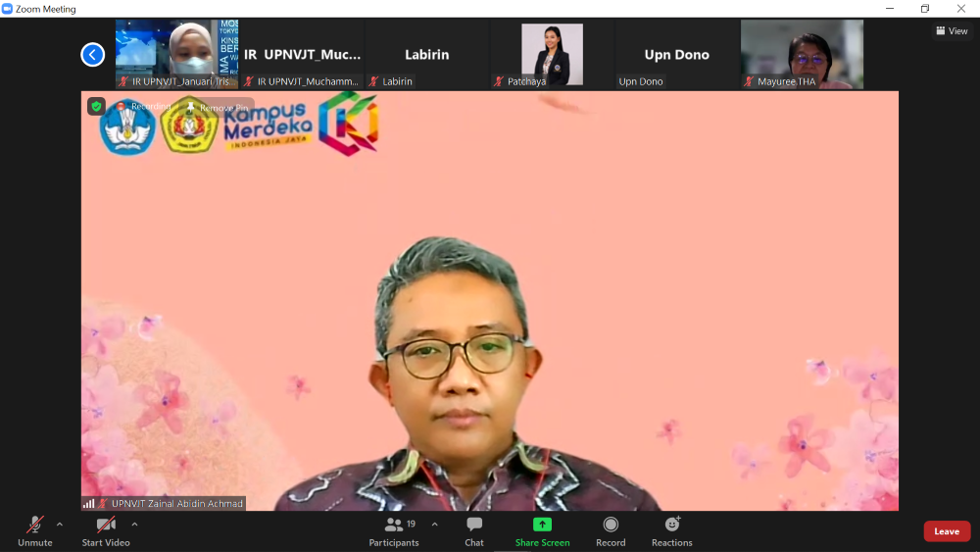Start recording with the Record icon
This screenshot has height=552, width=980.
(x=611, y=530)
